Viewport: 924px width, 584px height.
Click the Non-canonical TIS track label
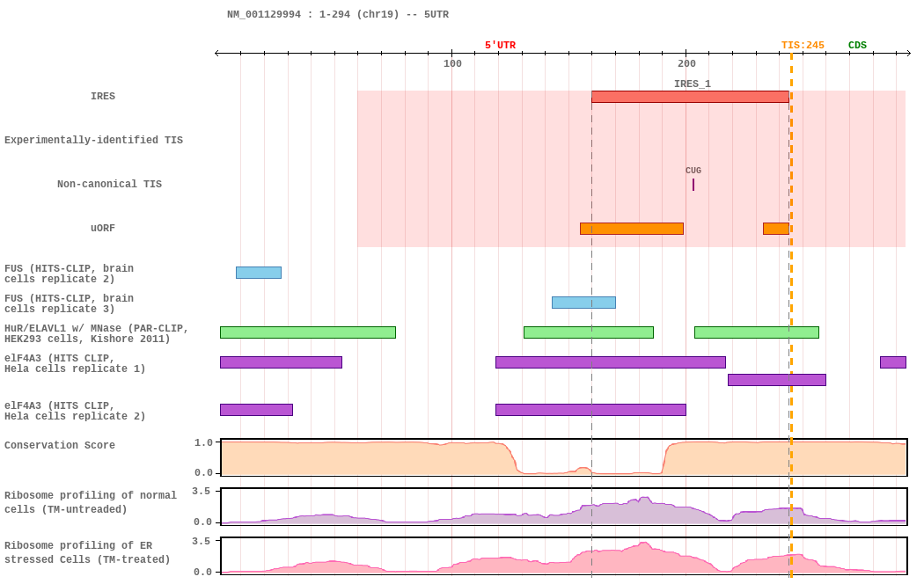click(x=110, y=185)
